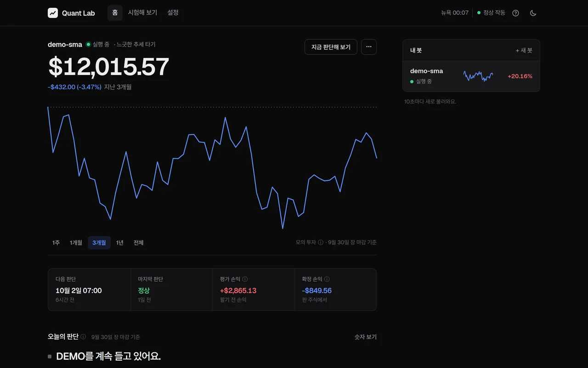Image resolution: width=588 pixels, height=368 pixels.
Task: Open the 시험해 보기 tab
Action: (x=142, y=13)
